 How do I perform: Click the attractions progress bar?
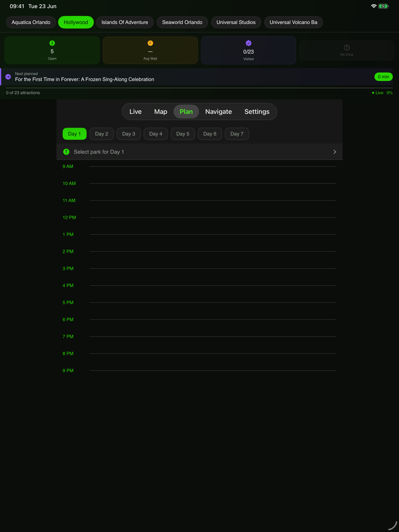199,88
